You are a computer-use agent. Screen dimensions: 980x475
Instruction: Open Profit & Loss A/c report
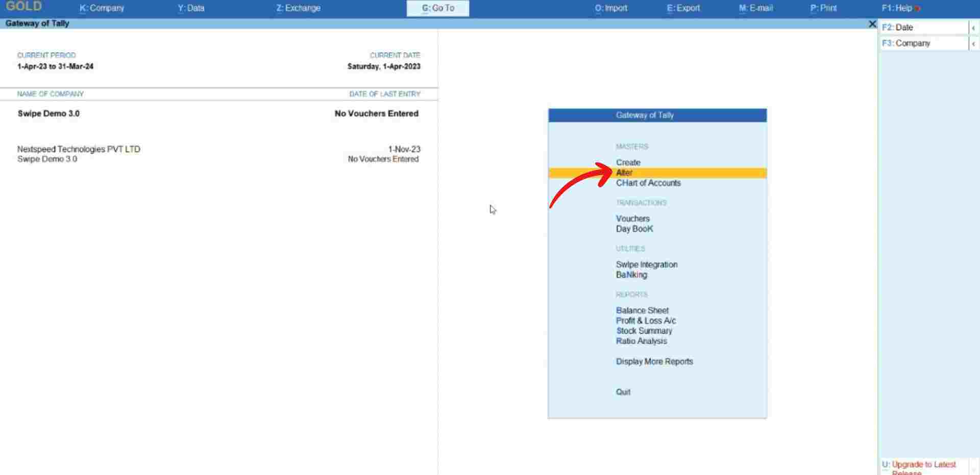pos(646,321)
